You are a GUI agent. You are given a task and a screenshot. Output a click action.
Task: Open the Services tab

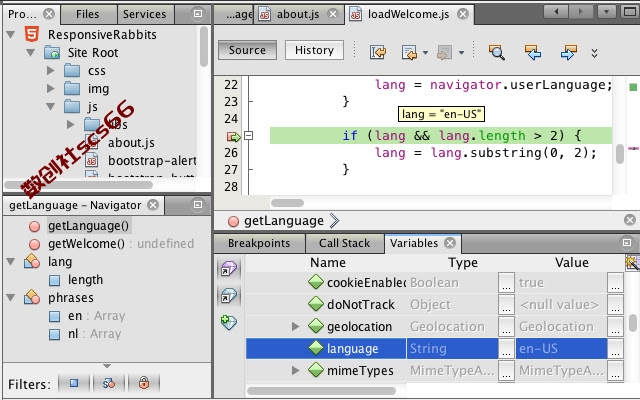144,14
